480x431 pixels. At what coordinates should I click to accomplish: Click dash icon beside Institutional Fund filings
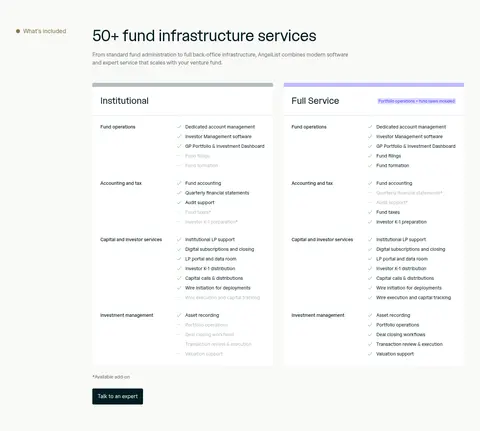tap(179, 156)
